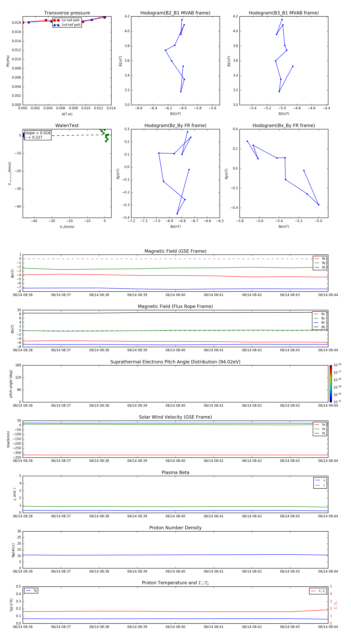Image resolution: width=351 pixels, height=644 pixels.
Task: Click the 'Magnetic Field (Flux Rope Frame)' title
Action: pos(175,307)
